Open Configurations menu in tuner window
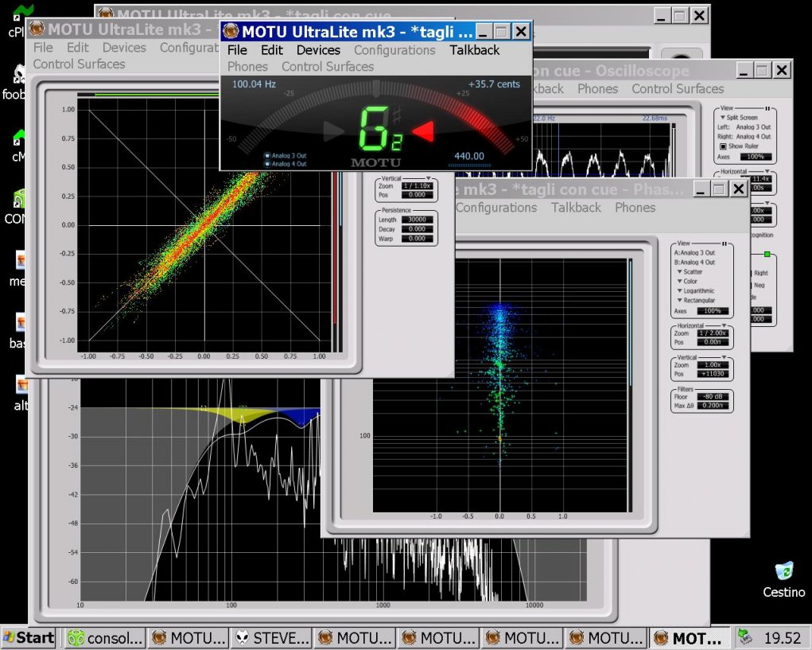Viewport: 812px width, 650px height. click(x=394, y=50)
